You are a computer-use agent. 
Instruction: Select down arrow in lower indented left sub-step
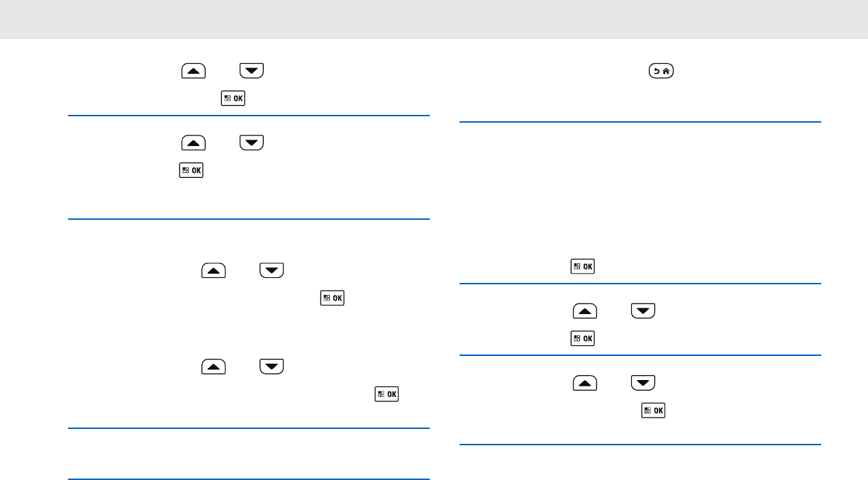click(x=272, y=367)
